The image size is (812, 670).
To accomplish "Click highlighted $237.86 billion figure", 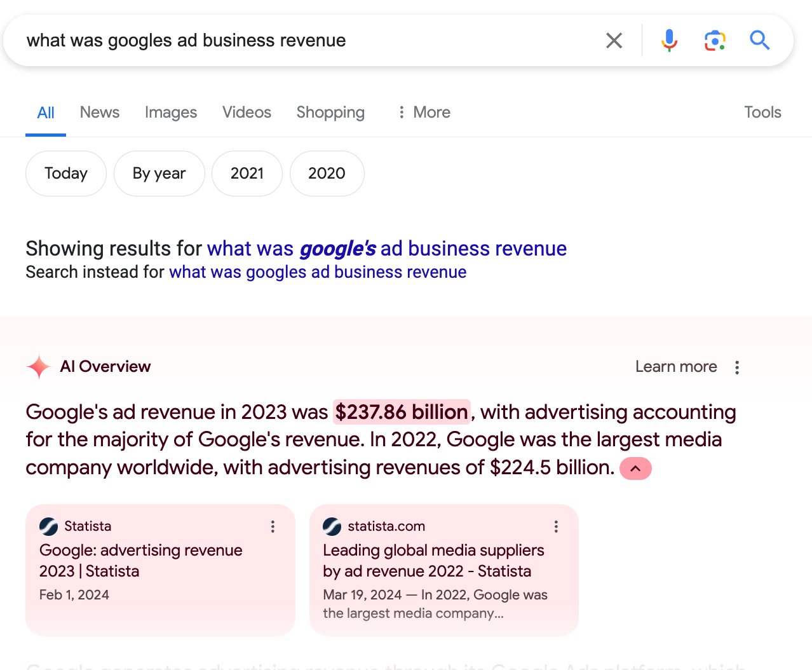I will tap(402, 412).
